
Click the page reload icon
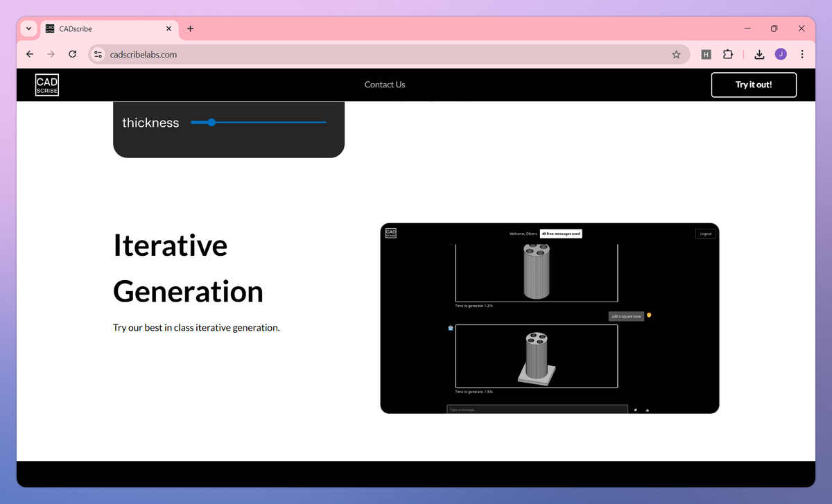pos(72,54)
